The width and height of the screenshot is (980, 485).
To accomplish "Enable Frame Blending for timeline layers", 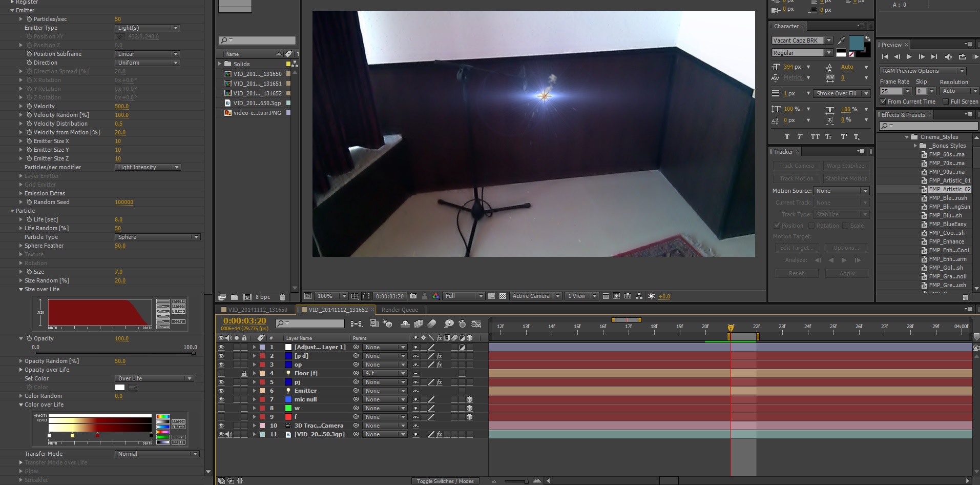I will tap(419, 324).
